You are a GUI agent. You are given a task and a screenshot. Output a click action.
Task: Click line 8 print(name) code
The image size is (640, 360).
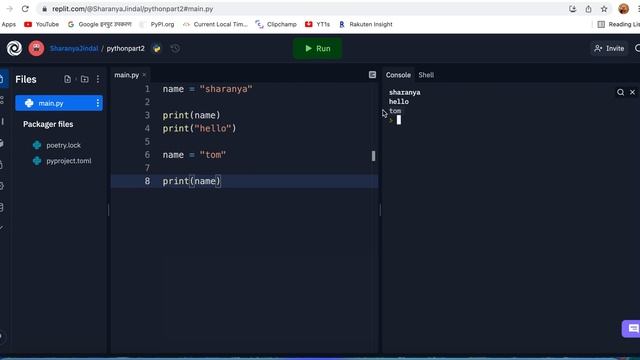click(x=191, y=181)
